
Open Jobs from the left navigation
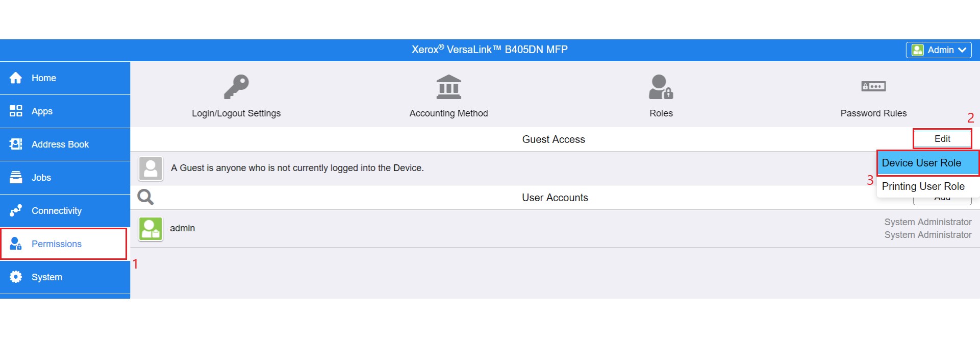(x=41, y=178)
